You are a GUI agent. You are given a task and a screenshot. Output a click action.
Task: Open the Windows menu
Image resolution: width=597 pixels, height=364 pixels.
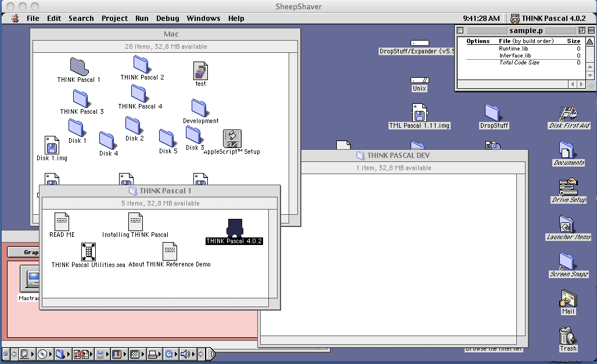coord(203,18)
